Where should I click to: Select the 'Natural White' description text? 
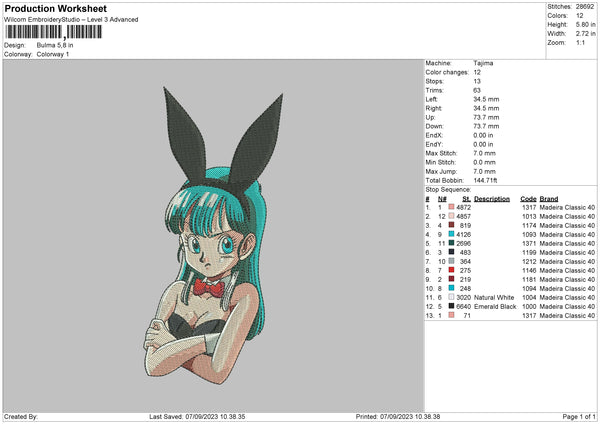(x=494, y=297)
